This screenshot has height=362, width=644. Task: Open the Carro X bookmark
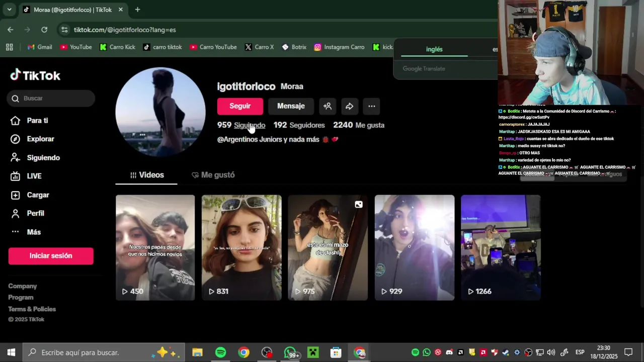259,47
